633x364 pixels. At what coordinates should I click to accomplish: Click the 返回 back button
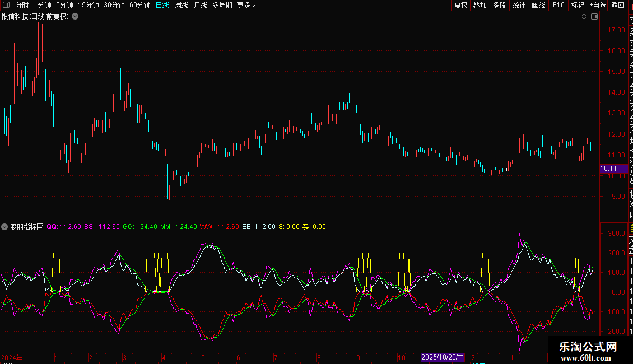[x=618, y=5]
